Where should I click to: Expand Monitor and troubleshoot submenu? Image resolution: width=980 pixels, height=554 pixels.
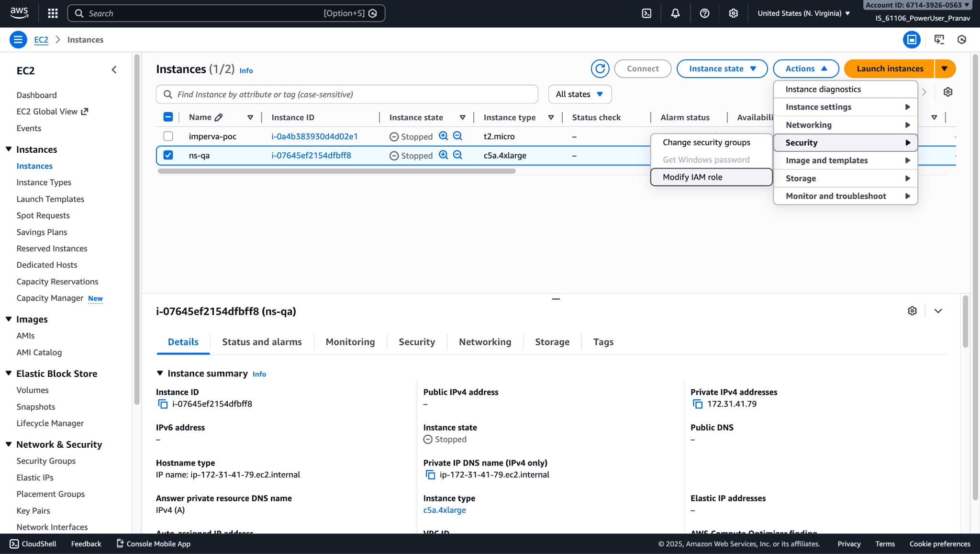(x=845, y=196)
